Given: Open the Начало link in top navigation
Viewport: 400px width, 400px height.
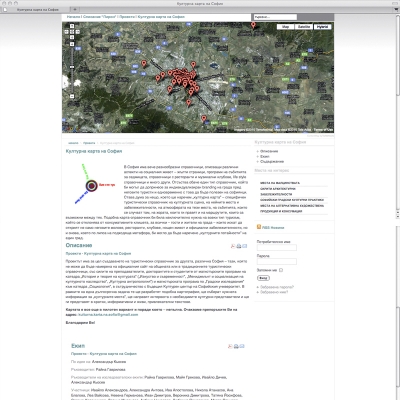Looking at the screenshot, I should tap(73, 17).
